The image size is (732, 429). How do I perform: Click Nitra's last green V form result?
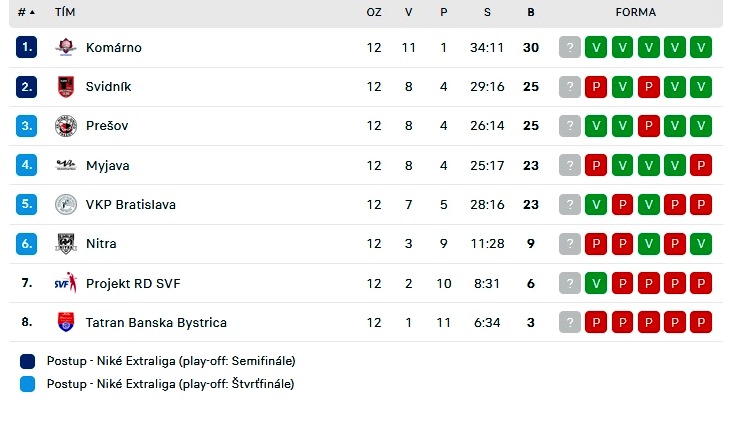(701, 243)
